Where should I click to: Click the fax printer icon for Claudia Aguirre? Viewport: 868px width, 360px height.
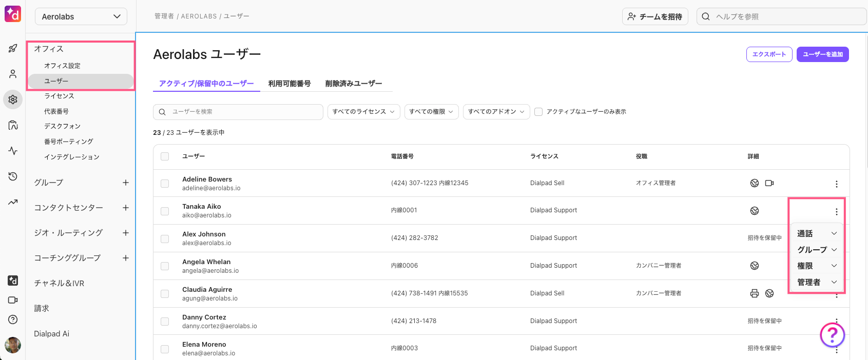755,293
